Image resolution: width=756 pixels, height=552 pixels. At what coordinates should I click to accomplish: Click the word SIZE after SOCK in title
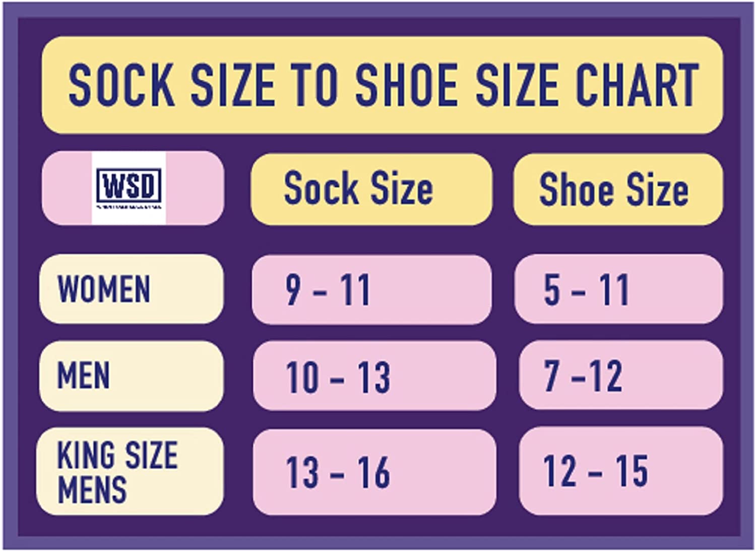[233, 85]
